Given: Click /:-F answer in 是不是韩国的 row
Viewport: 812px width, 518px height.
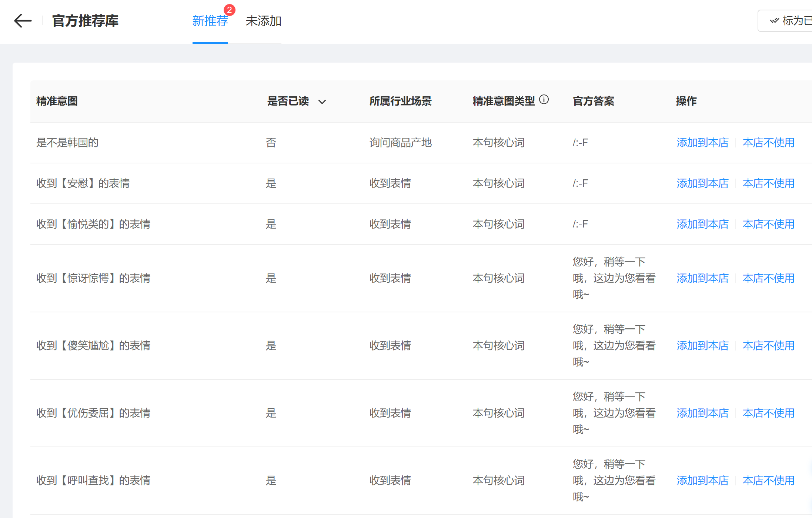Looking at the screenshot, I should tap(580, 143).
